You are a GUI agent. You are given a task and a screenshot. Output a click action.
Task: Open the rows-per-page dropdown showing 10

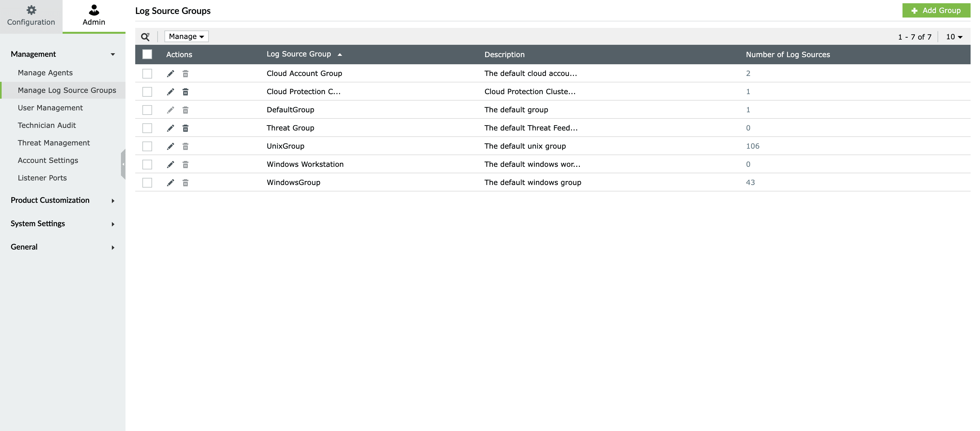(954, 37)
